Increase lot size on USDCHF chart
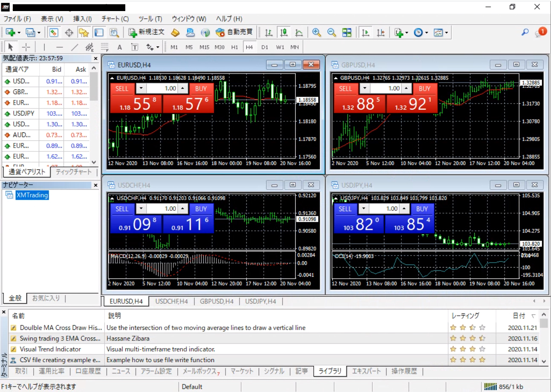The width and height of the screenshot is (551, 392). pos(183,209)
